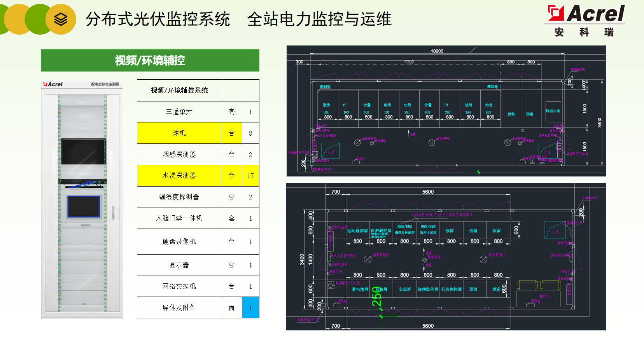Click the quantity 8 in the 球机 row

tap(250, 133)
